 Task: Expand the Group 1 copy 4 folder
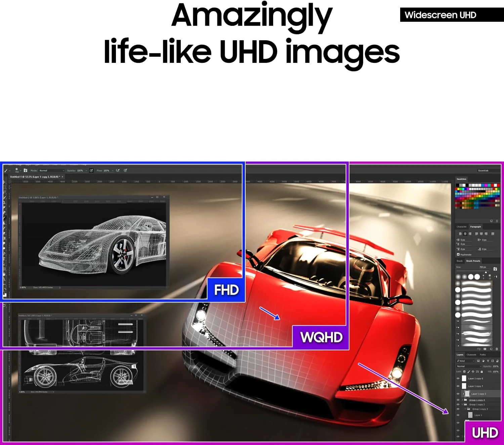pyautogui.click(x=462, y=400)
